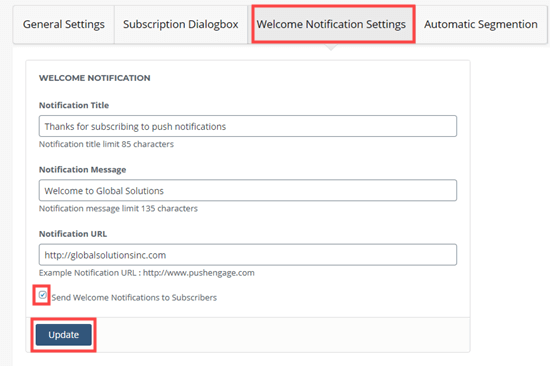
Task: Select the message limit 135 characters hint
Action: point(118,208)
